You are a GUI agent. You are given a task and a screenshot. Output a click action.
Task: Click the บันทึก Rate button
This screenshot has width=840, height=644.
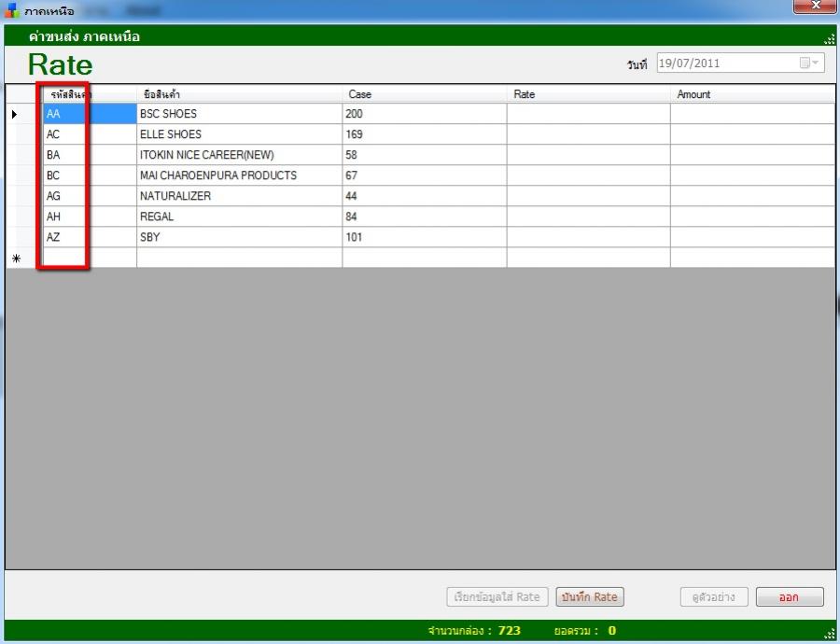click(x=590, y=596)
